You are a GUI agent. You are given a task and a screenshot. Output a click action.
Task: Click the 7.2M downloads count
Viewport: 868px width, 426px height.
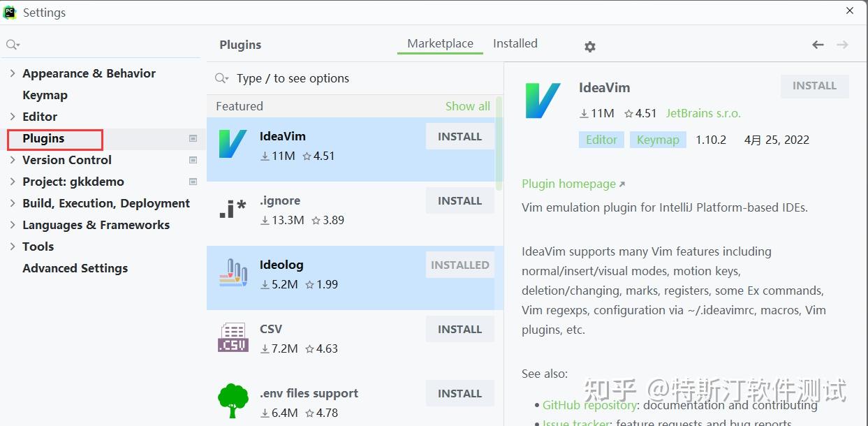click(279, 348)
